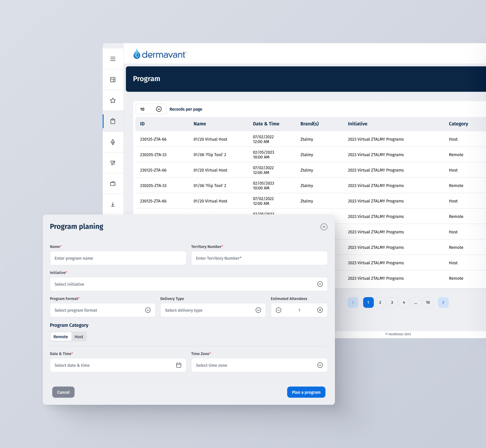
Task: Go to next page arrow
Action: (x=443, y=302)
